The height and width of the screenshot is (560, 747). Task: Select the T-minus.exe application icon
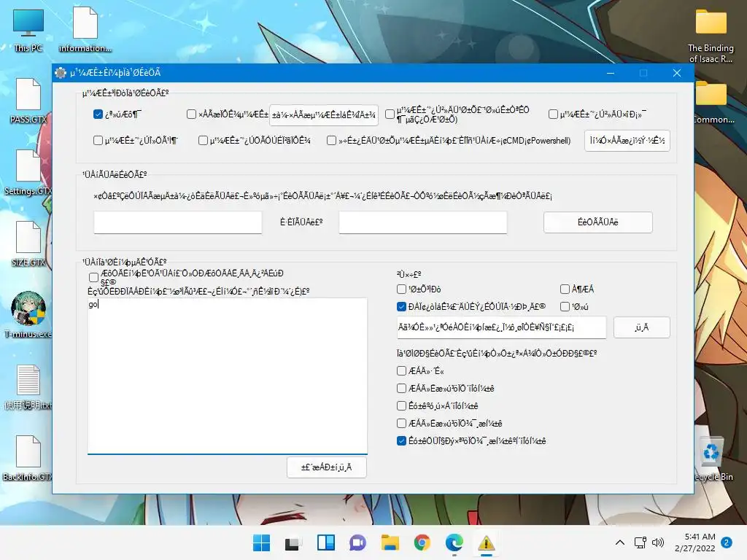pyautogui.click(x=28, y=314)
